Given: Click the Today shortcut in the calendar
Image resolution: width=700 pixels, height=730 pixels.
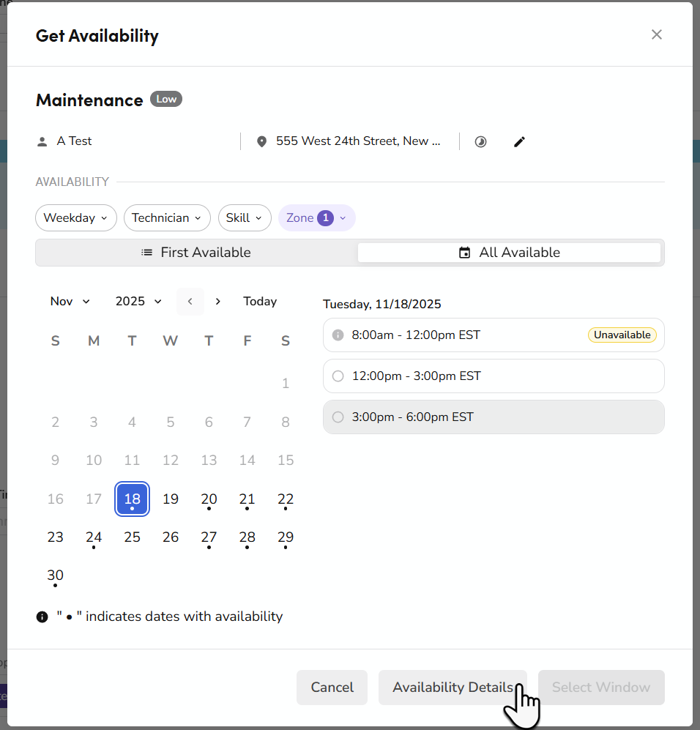Looking at the screenshot, I should coord(260,301).
